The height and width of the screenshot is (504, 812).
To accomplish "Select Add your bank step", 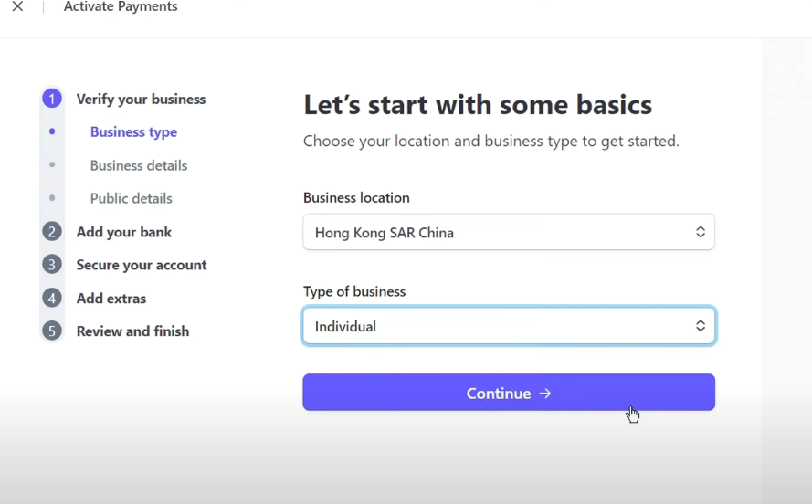I will pos(124,232).
